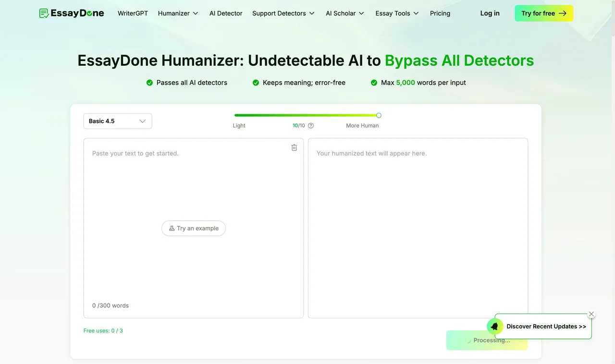Click the humanization level slider handle
The image size is (615, 364).
click(379, 115)
